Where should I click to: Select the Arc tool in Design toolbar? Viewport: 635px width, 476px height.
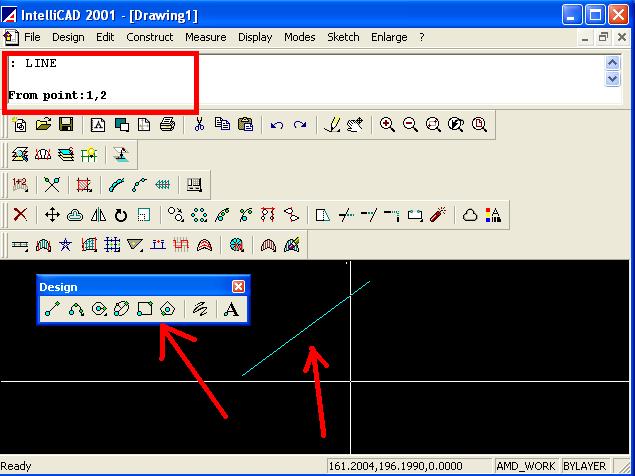tap(76, 309)
